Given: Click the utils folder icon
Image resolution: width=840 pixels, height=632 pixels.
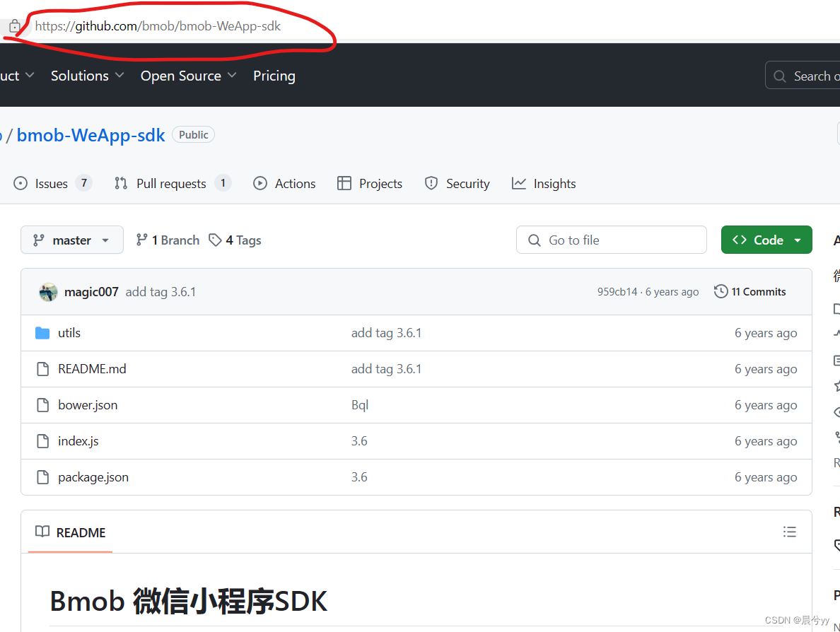Looking at the screenshot, I should (42, 333).
